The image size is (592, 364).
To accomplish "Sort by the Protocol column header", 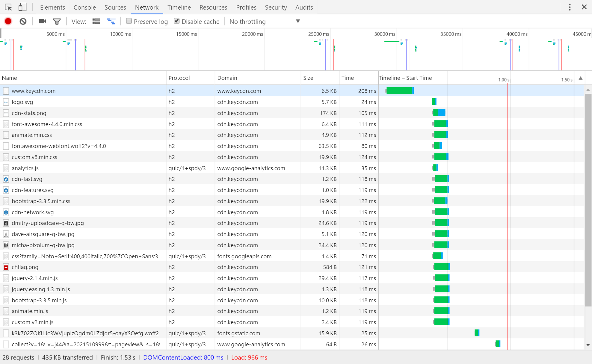I will (191, 78).
